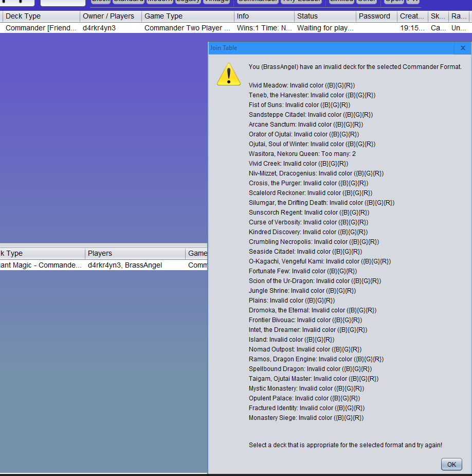Sort tables by Deck Type column

tap(40, 16)
